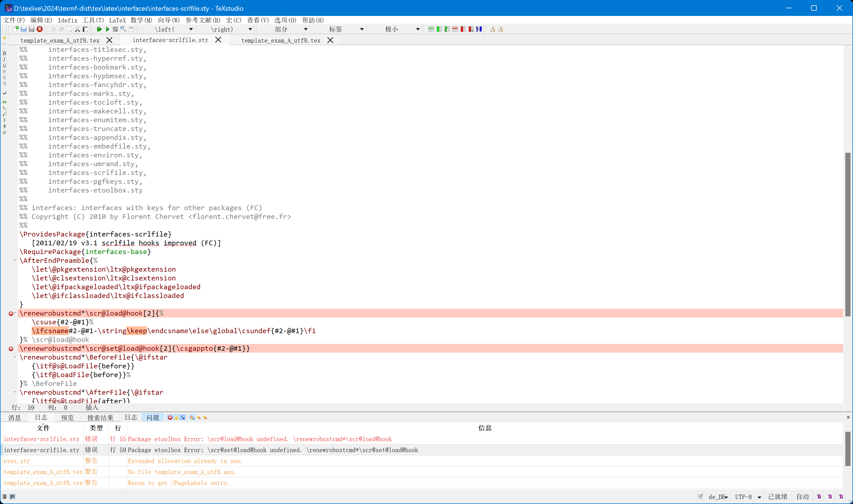The width and height of the screenshot is (853, 504).
Task: Close the interfaces-scrlfile.sty tab
Action: (x=218, y=40)
